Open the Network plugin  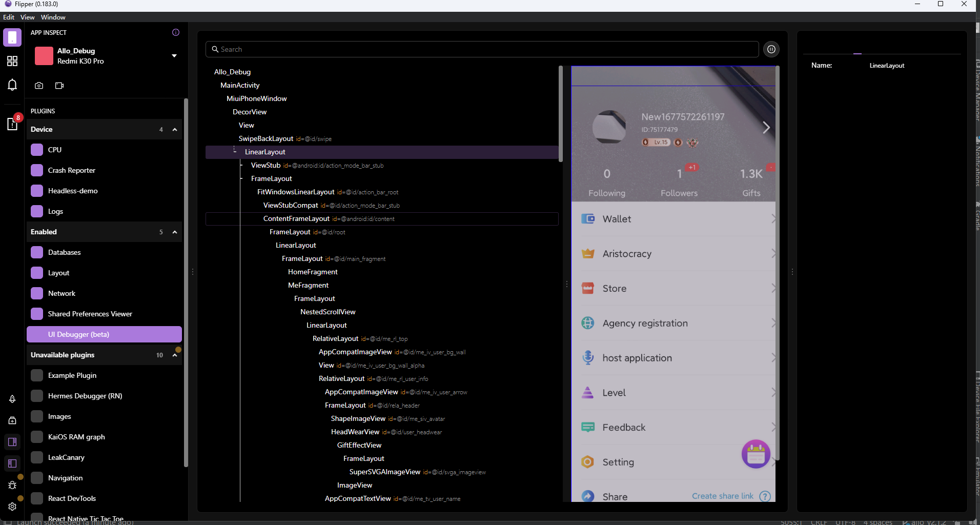tap(104, 293)
